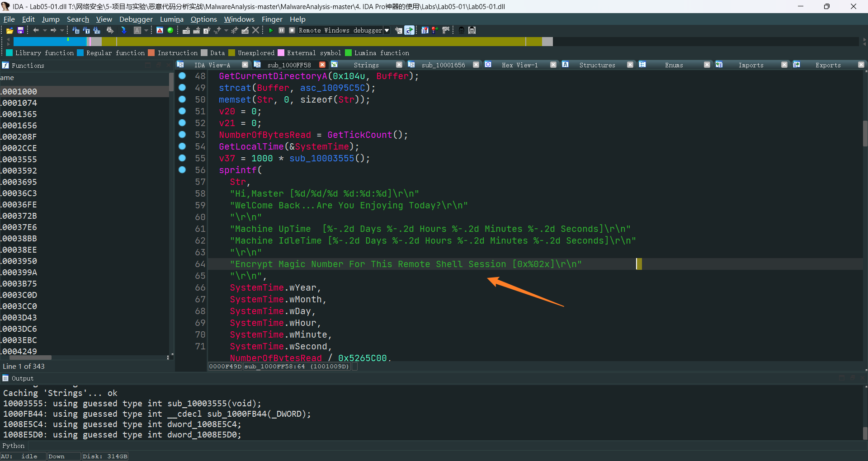
Task: Jump forward with the right arrow icon
Action: pyautogui.click(x=53, y=30)
